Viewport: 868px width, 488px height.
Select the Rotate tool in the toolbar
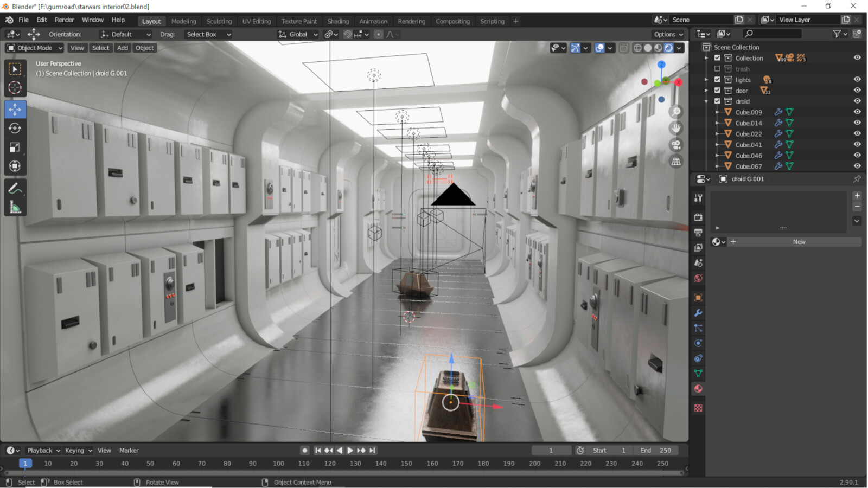[x=15, y=128]
